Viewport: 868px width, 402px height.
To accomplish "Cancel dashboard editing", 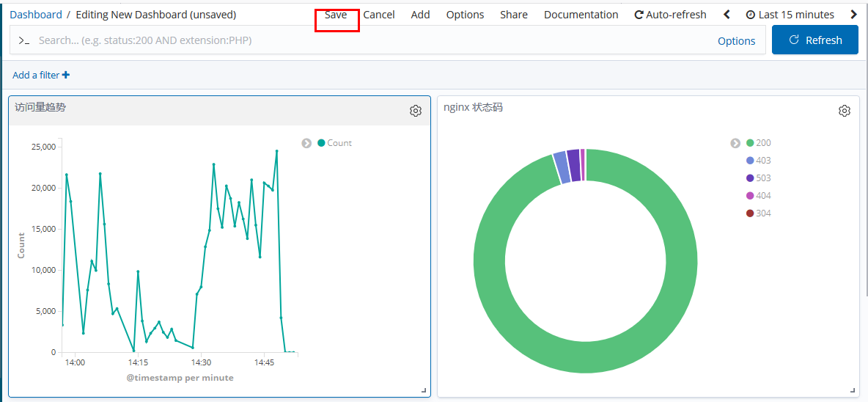I will [379, 15].
